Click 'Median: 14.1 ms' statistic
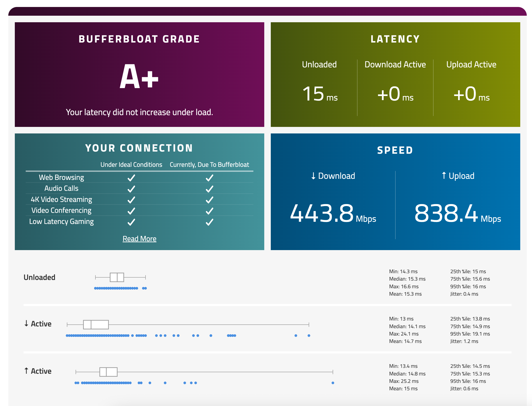The height and width of the screenshot is (406, 532). pos(407,326)
